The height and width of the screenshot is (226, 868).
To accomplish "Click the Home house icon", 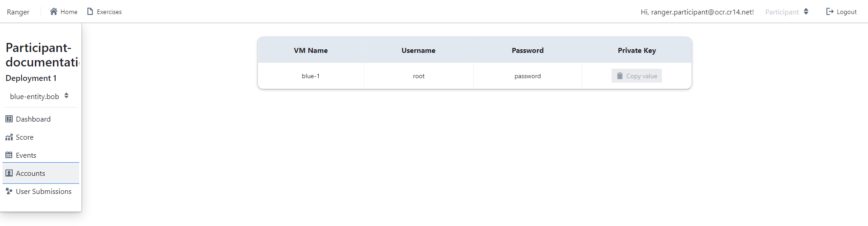I will pyautogui.click(x=54, y=11).
